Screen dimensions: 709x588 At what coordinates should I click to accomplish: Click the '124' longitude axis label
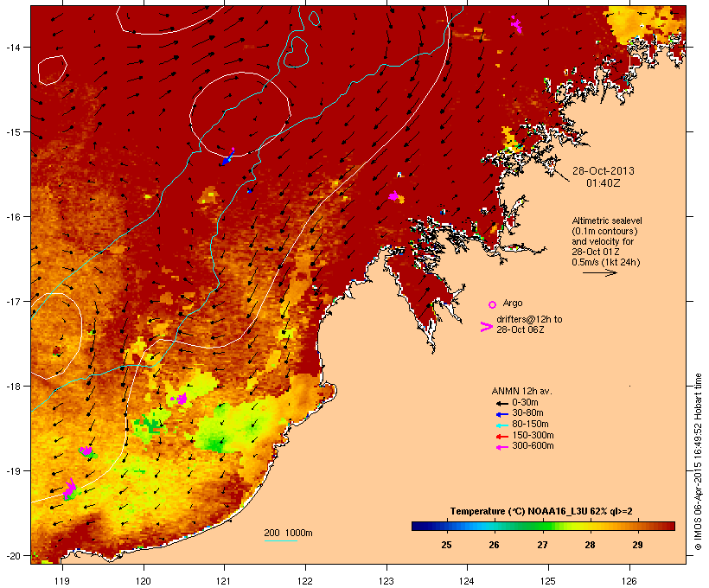pos(467,581)
